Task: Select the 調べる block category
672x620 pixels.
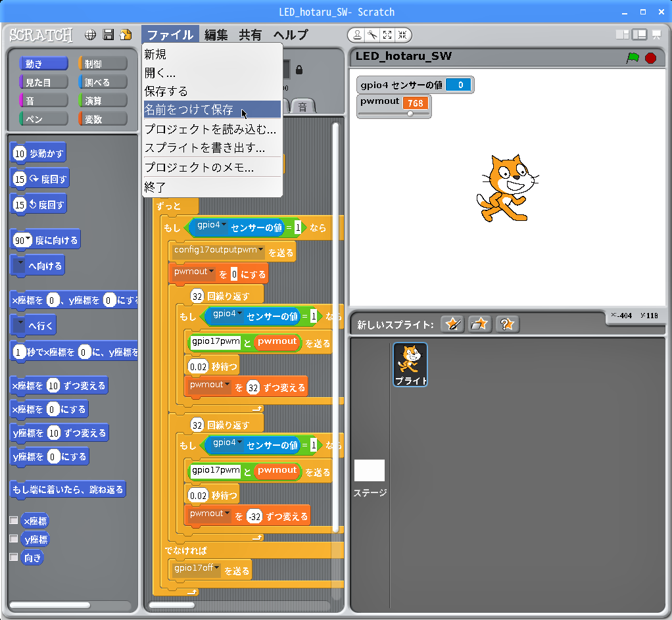Action: 103,82
